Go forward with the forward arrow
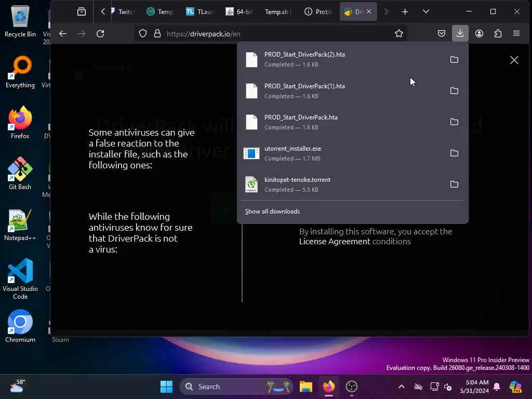 click(82, 34)
